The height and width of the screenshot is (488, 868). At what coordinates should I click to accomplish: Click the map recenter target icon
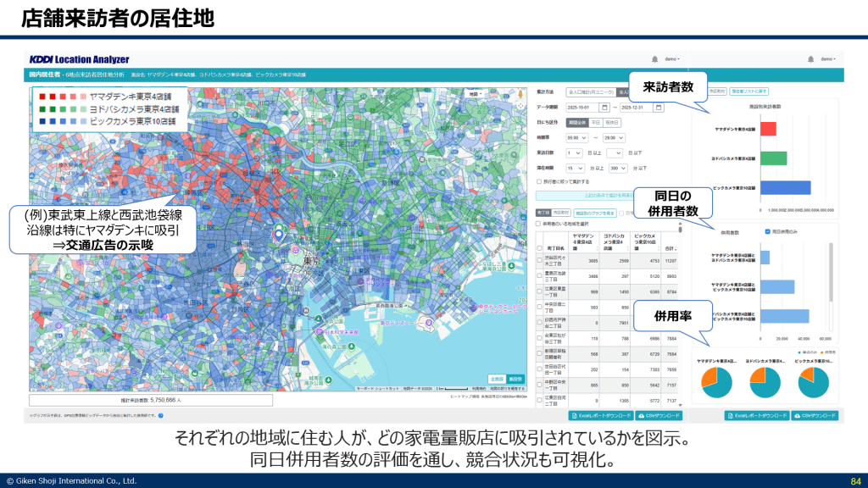pyautogui.click(x=520, y=106)
